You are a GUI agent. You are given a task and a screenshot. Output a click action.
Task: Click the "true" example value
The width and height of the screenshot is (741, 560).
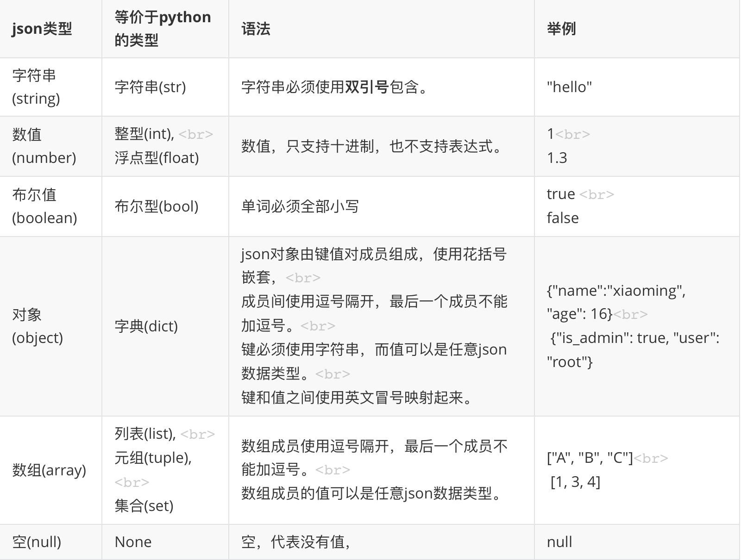pyautogui.click(x=561, y=194)
